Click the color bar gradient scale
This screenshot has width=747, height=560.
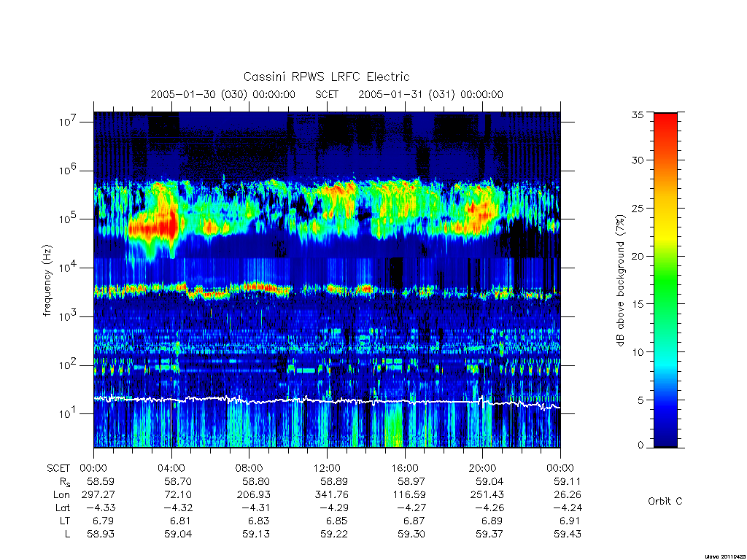(x=665, y=280)
